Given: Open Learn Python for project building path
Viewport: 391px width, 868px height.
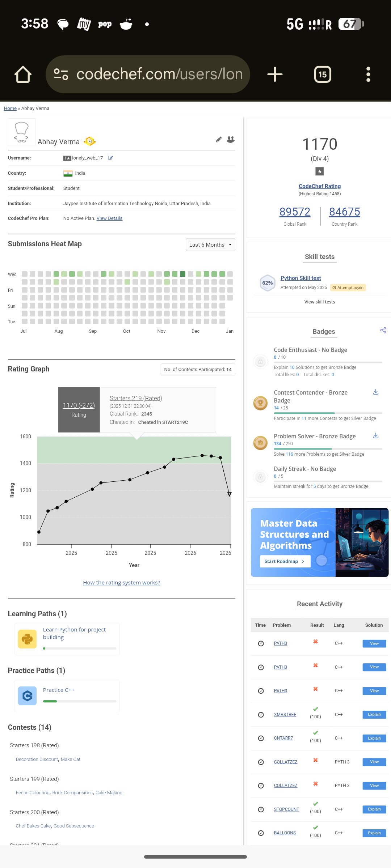Looking at the screenshot, I should [x=74, y=633].
